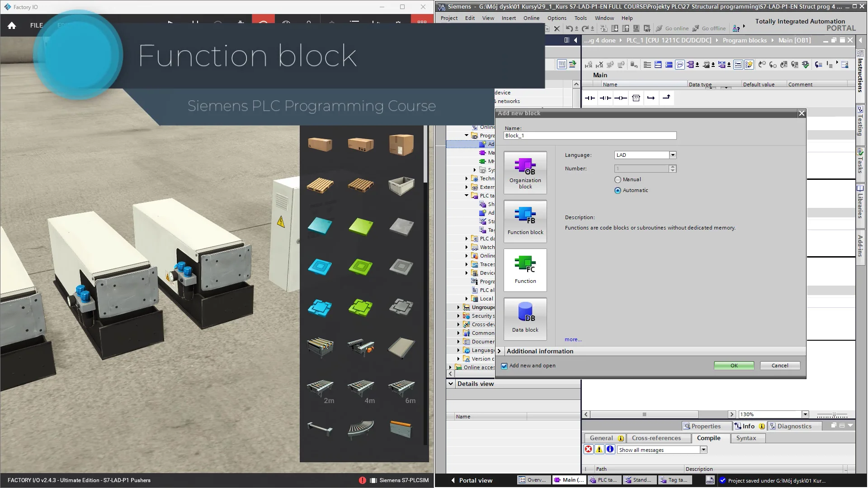Choose Automatic numbering radio button
This screenshot has height=488, width=868.
(618, 190)
